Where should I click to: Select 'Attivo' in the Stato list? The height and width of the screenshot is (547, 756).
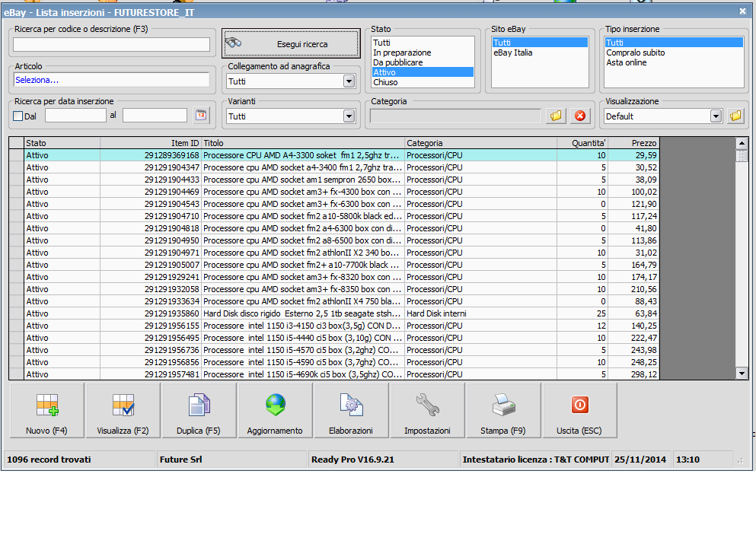pyautogui.click(x=423, y=72)
